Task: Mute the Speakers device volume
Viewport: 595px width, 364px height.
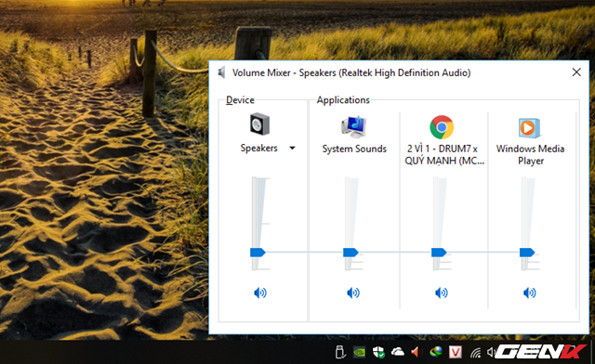Action: (x=260, y=292)
